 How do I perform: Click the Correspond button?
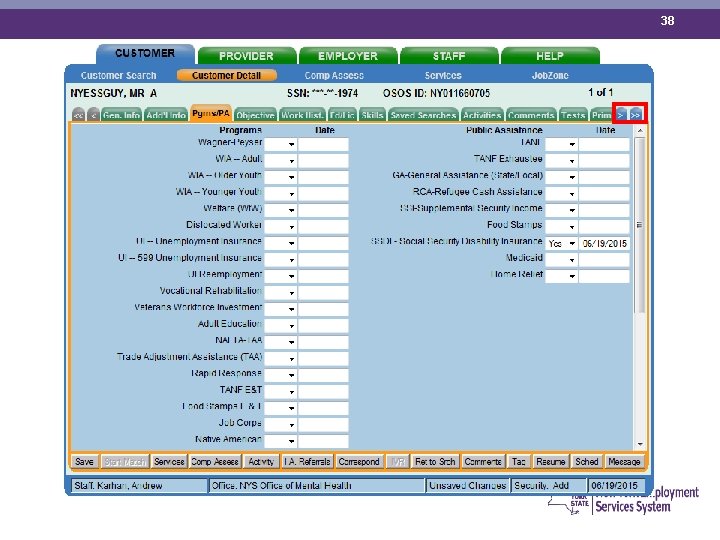[359, 461]
